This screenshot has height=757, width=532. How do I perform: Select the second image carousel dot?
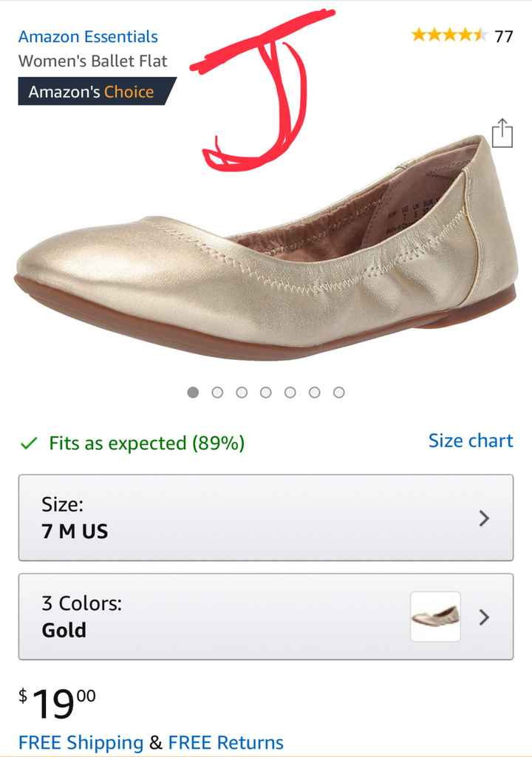pyautogui.click(x=218, y=393)
